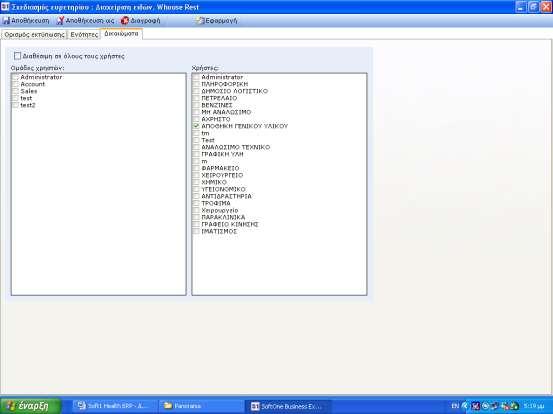The height and width of the screenshot is (414, 553).
Task: Click the Αποθήκευση save icon
Action: [7, 21]
